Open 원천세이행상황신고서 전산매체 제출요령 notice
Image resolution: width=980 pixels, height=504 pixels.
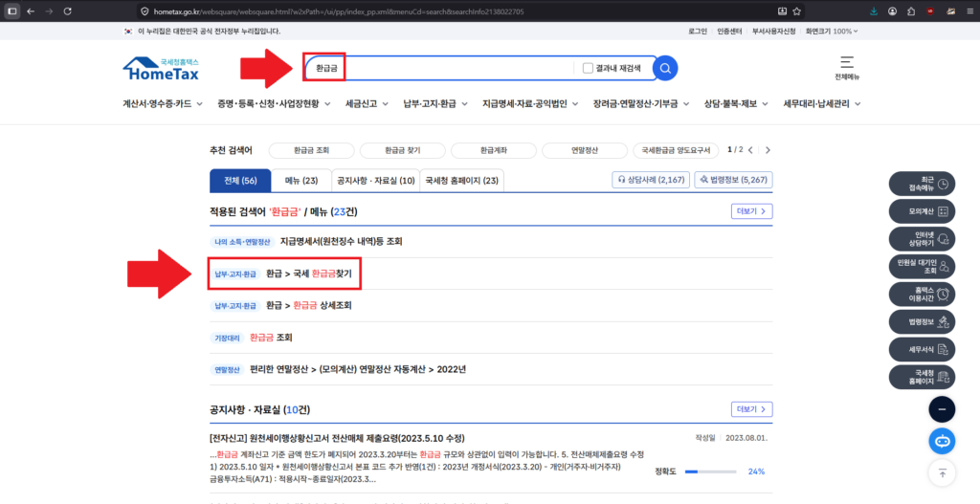(x=338, y=438)
